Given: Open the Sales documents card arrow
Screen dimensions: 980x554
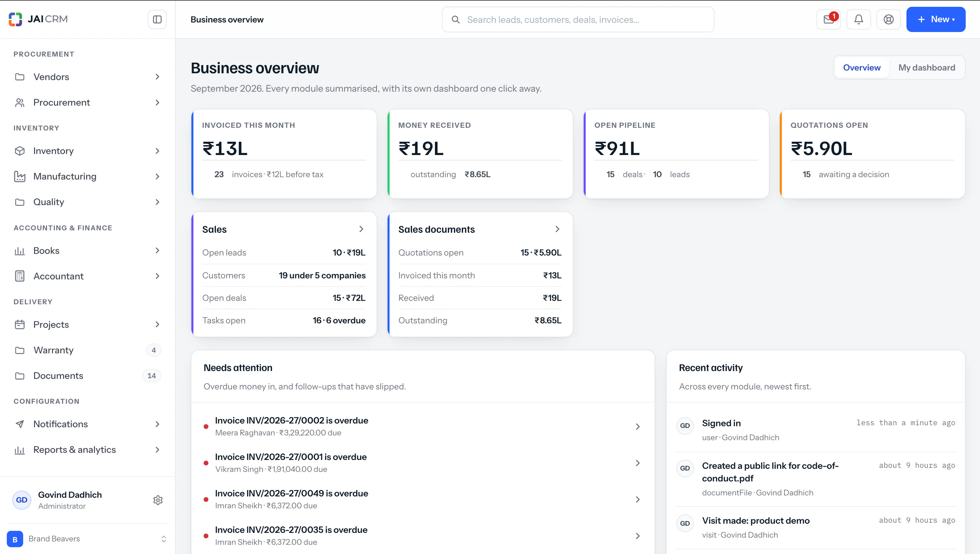Looking at the screenshot, I should [x=557, y=229].
